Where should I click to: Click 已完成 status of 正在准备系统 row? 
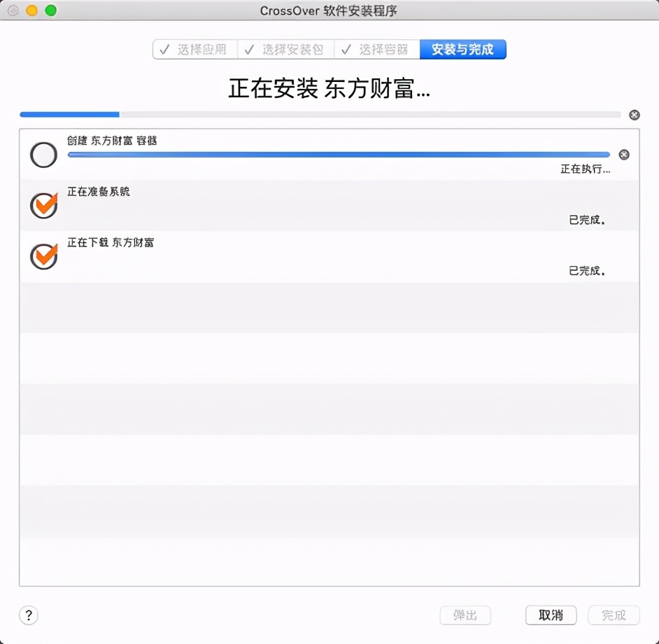[587, 220]
